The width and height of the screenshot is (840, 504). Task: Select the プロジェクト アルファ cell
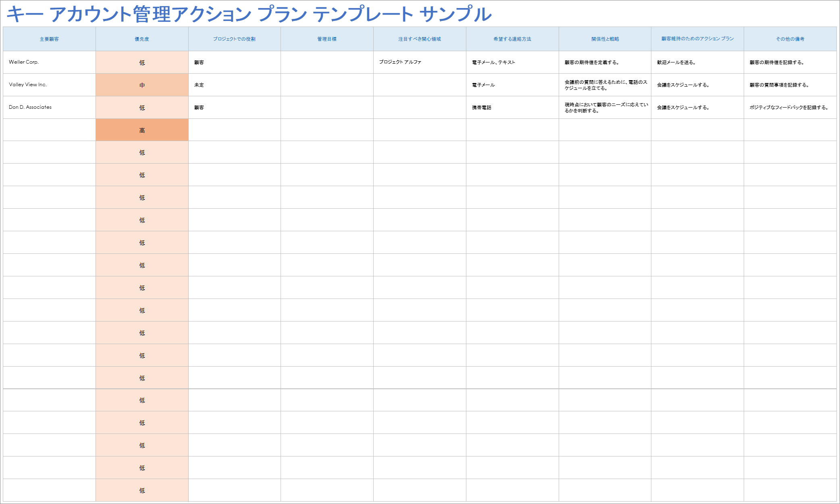pyautogui.click(x=420, y=62)
